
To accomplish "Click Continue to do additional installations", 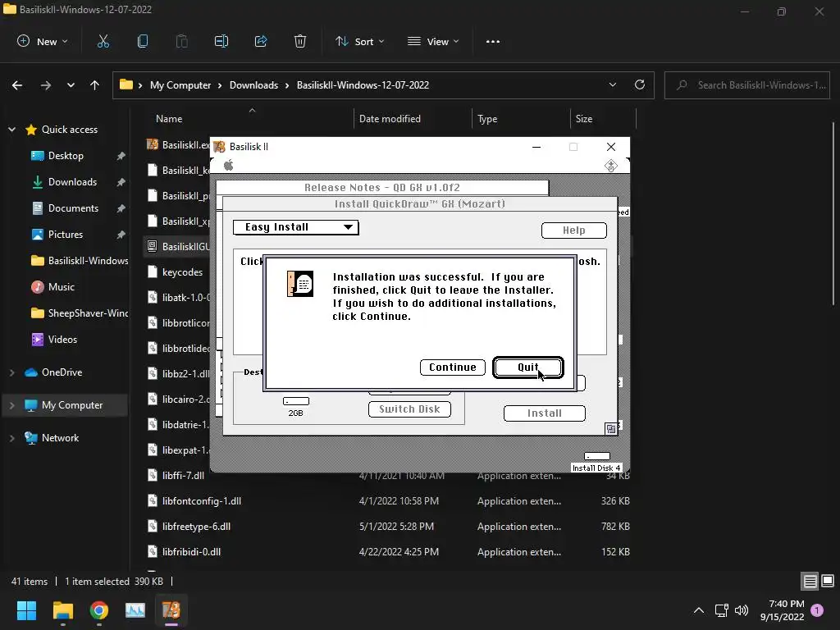I will (453, 367).
